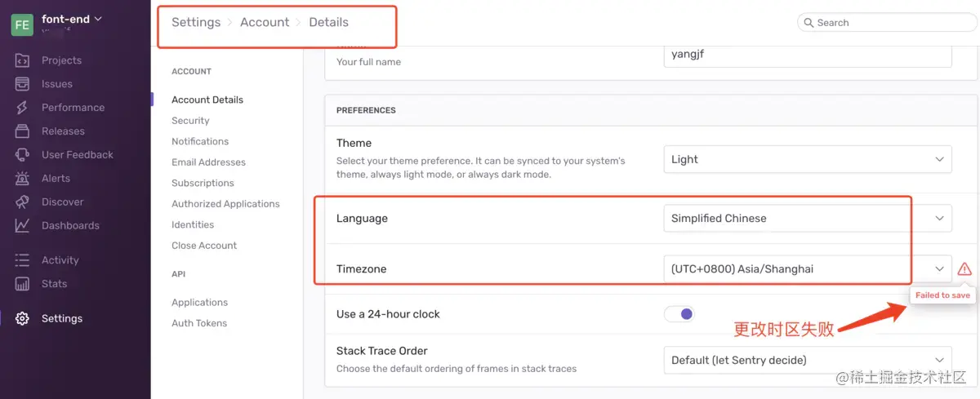This screenshot has height=399, width=980.
Task: Open Issues via its sidebar icon
Action: [x=23, y=84]
